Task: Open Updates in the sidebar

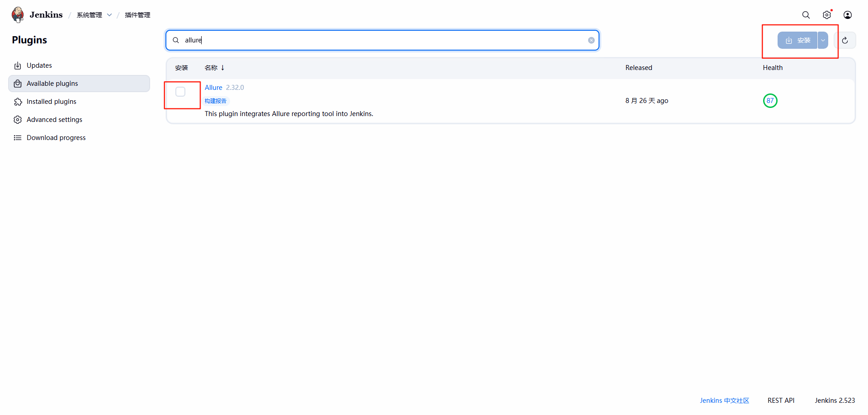Action: 79,65
